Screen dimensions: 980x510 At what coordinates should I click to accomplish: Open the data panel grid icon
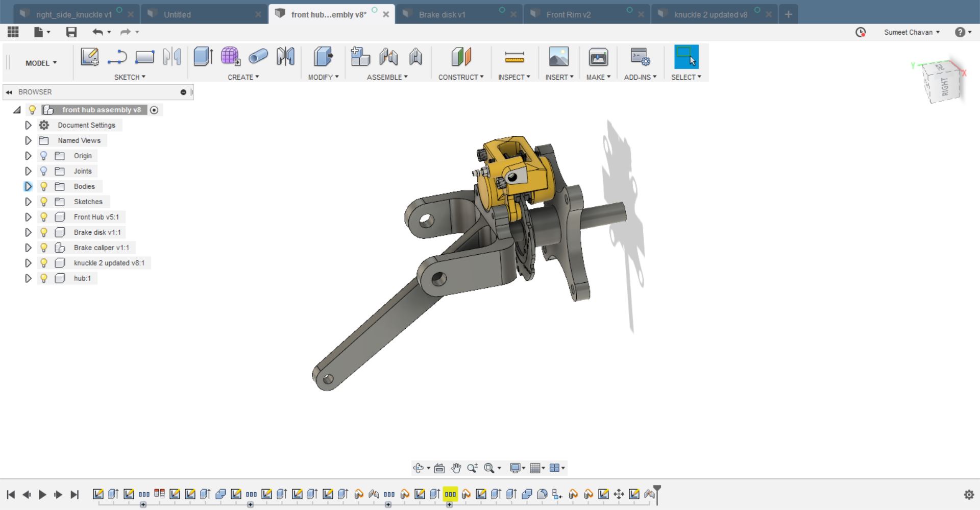pyautogui.click(x=13, y=32)
